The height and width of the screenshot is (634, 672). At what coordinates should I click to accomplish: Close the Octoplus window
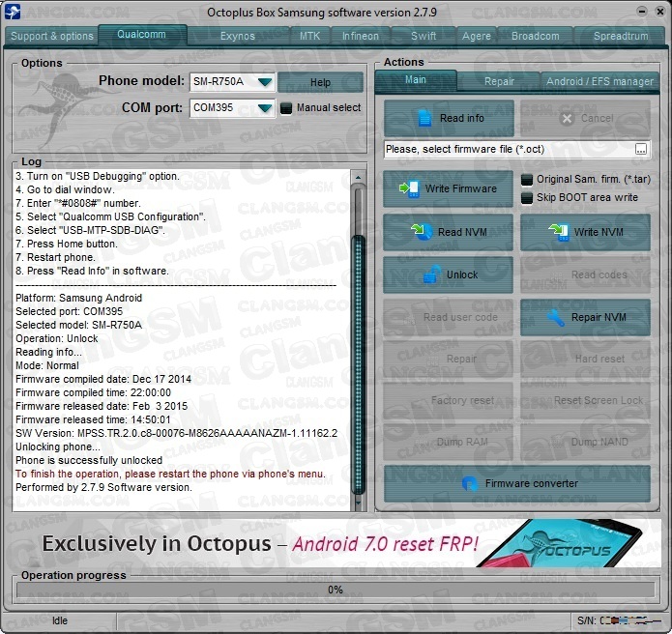tap(660, 12)
